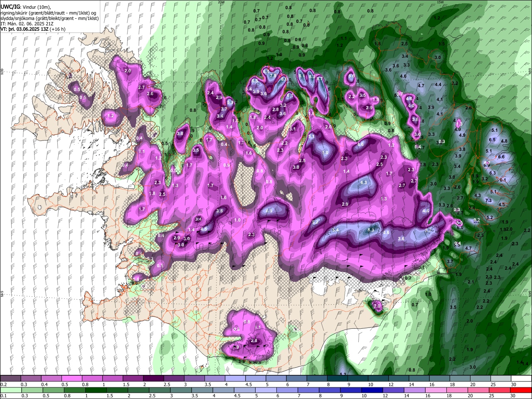Pick the dark green rain swatch between 1 and 1.5

click(x=97, y=390)
